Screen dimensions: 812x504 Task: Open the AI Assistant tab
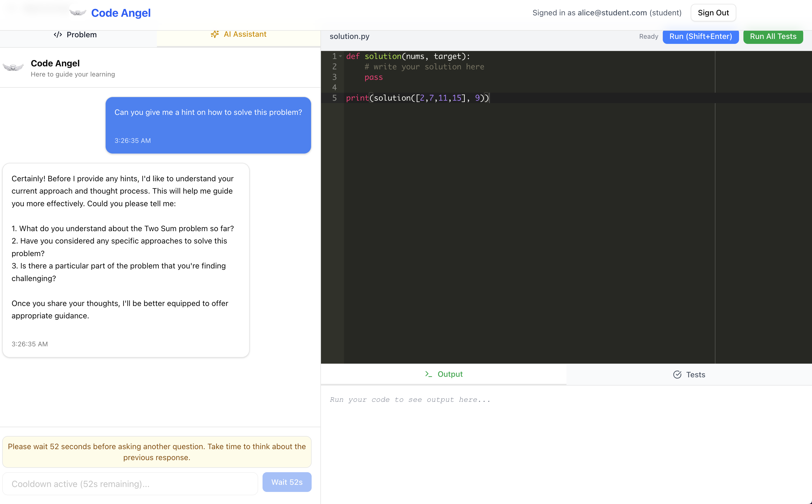[238, 34]
